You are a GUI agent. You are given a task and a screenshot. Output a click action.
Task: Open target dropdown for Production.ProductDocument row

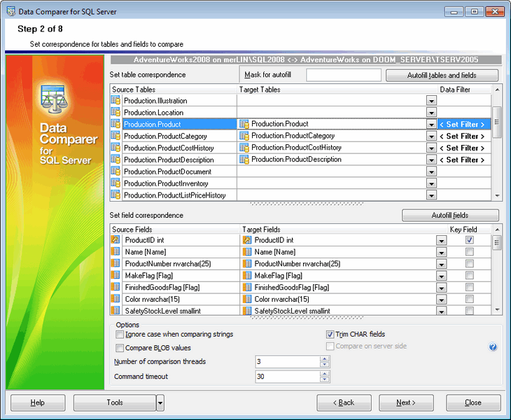click(x=431, y=171)
